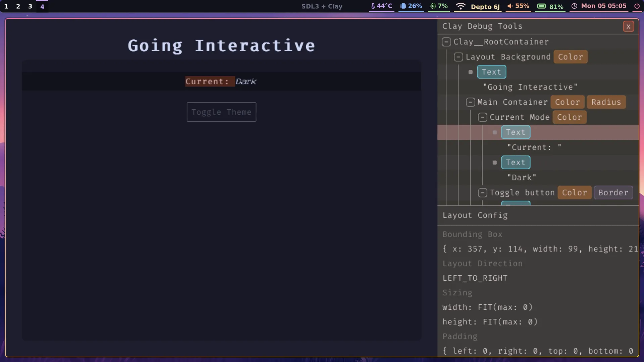Click the speaker volume icon at 55%
The height and width of the screenshot is (362, 644).
point(510,6)
